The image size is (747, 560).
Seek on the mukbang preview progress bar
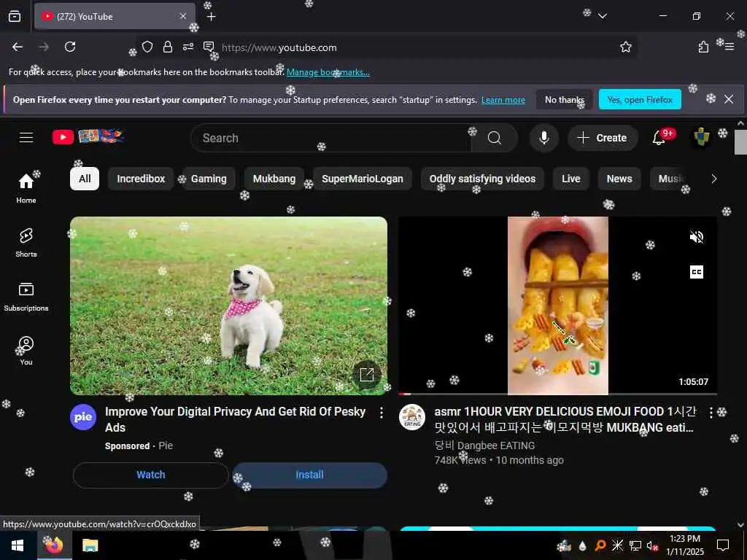558,394
